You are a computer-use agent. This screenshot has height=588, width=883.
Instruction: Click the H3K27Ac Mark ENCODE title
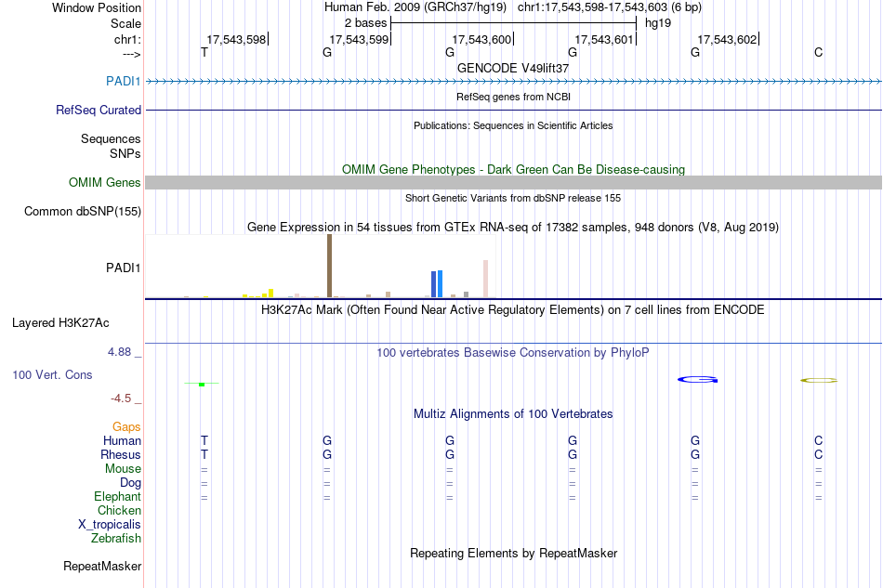click(x=512, y=310)
